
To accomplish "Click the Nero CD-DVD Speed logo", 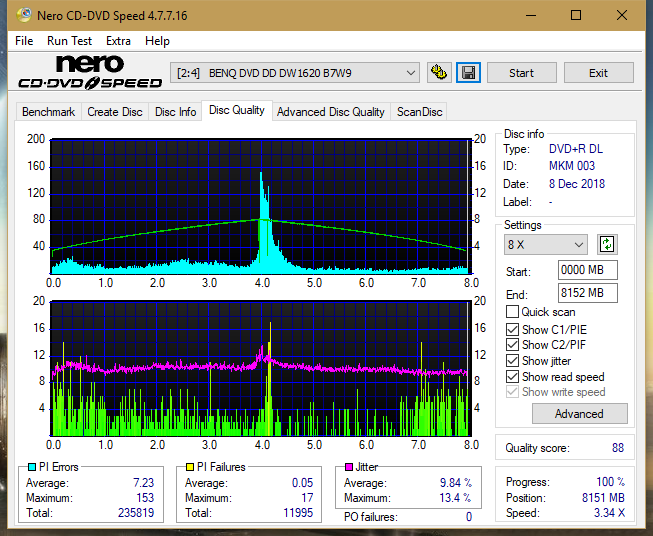I will click(x=90, y=73).
